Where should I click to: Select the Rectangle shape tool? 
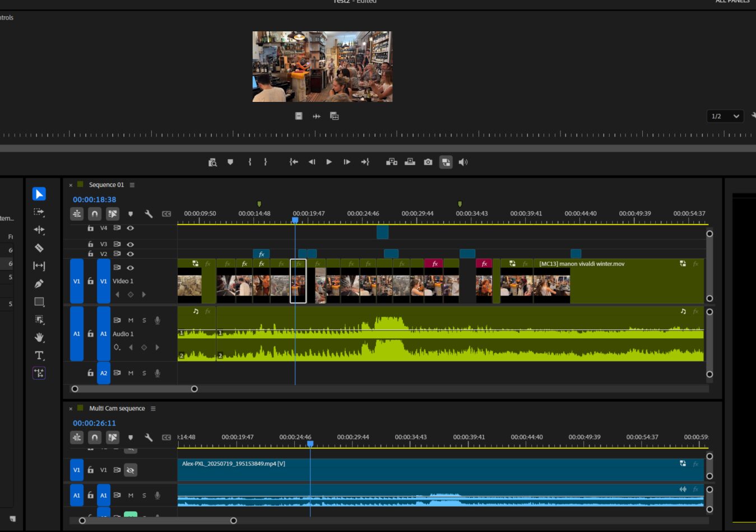(x=39, y=301)
